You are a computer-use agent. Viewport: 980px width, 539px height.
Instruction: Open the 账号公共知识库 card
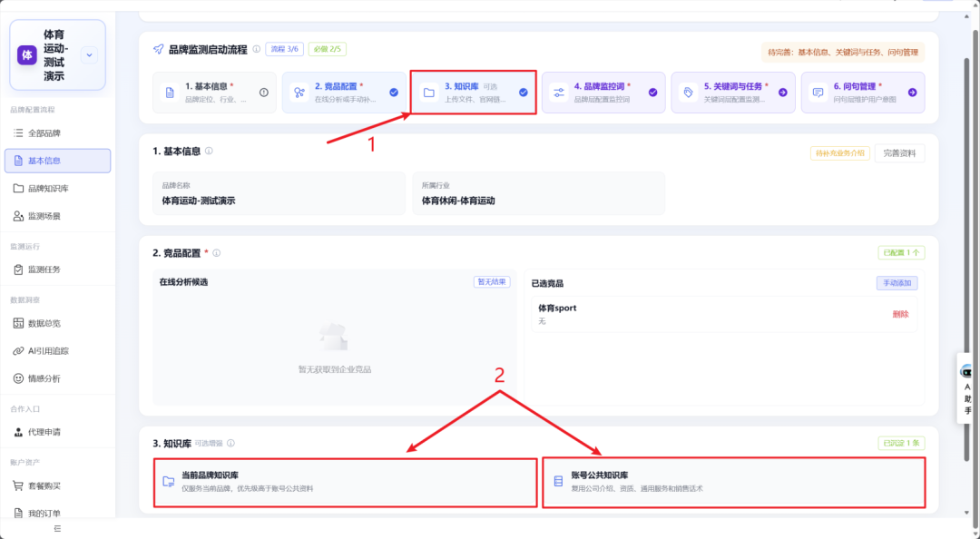click(734, 482)
